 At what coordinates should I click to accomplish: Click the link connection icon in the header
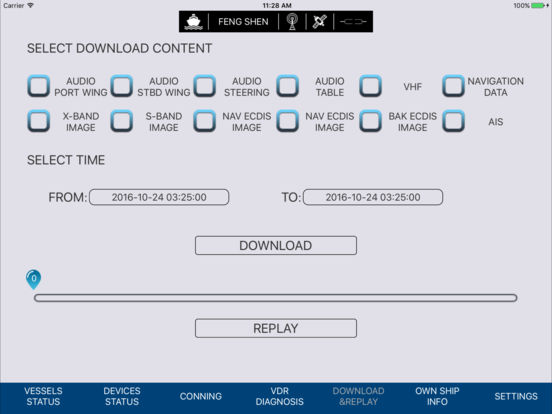pos(353,21)
